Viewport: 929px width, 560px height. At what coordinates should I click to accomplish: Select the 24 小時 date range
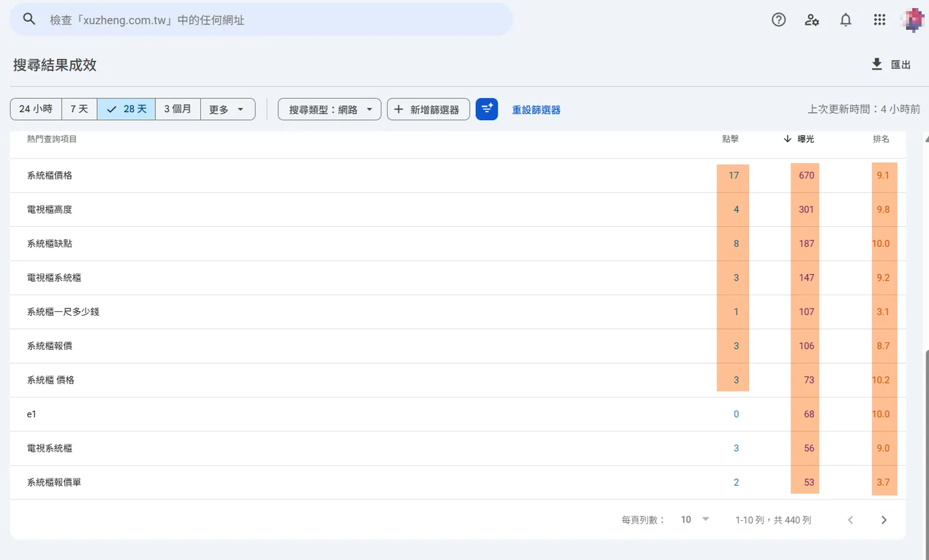[x=36, y=109]
